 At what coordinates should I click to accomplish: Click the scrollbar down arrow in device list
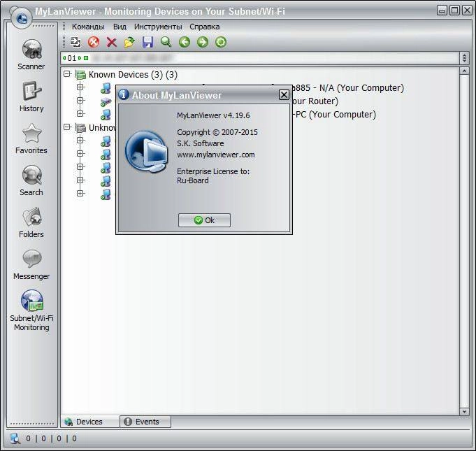464,412
